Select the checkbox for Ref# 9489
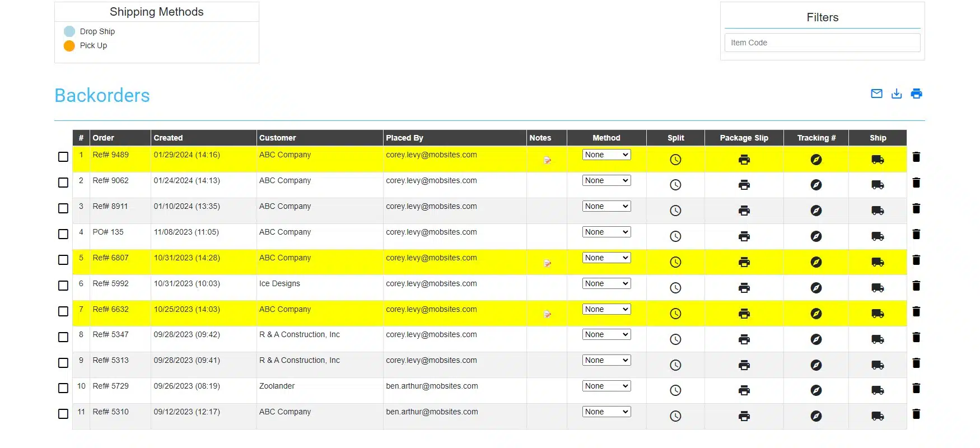The width and height of the screenshot is (980, 448). (63, 157)
